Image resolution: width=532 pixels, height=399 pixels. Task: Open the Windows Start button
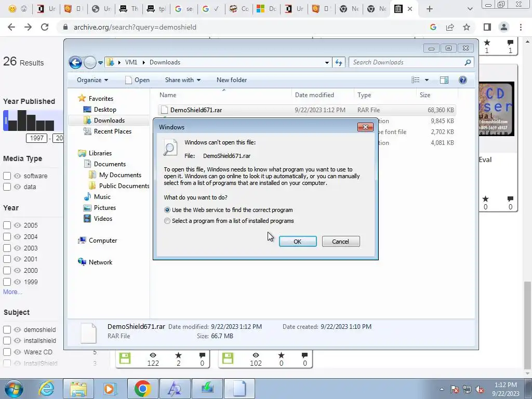(14, 389)
